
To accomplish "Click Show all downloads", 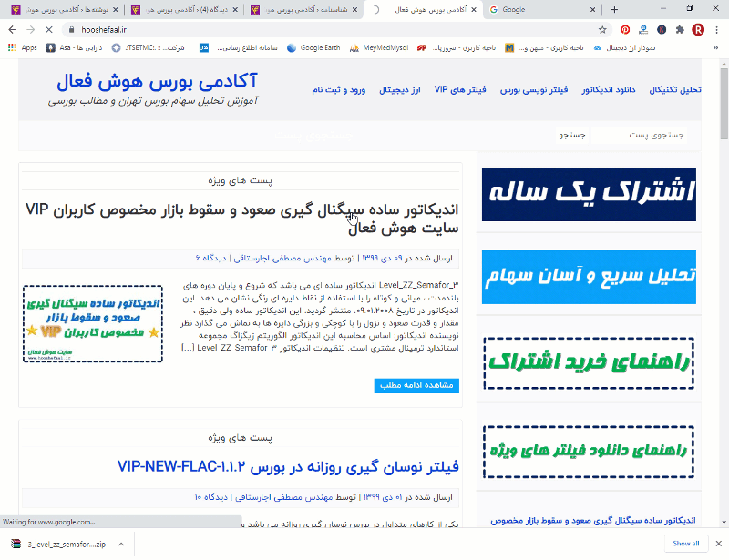I will (686, 544).
